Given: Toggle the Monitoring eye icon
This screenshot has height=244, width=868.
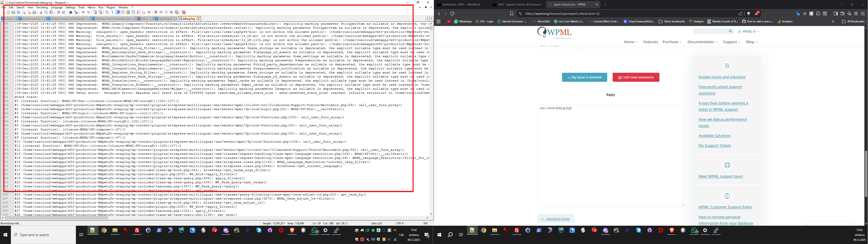Looking at the screenshot, I should tap(149, 12).
